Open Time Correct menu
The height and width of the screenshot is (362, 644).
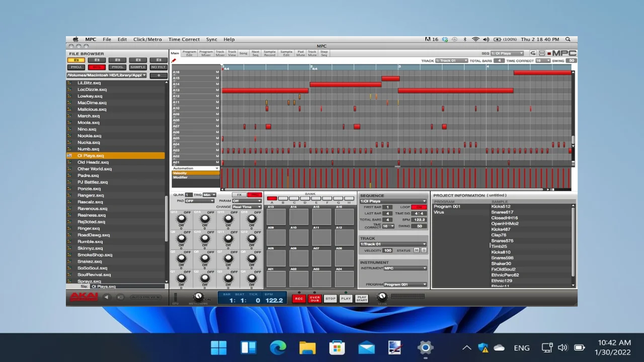coord(184,39)
